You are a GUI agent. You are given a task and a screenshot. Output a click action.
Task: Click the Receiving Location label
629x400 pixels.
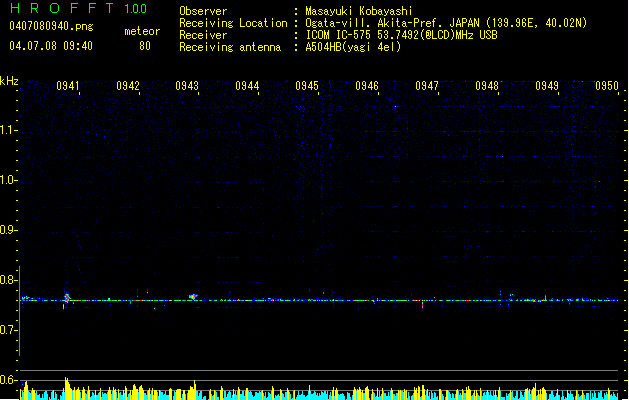(x=233, y=23)
